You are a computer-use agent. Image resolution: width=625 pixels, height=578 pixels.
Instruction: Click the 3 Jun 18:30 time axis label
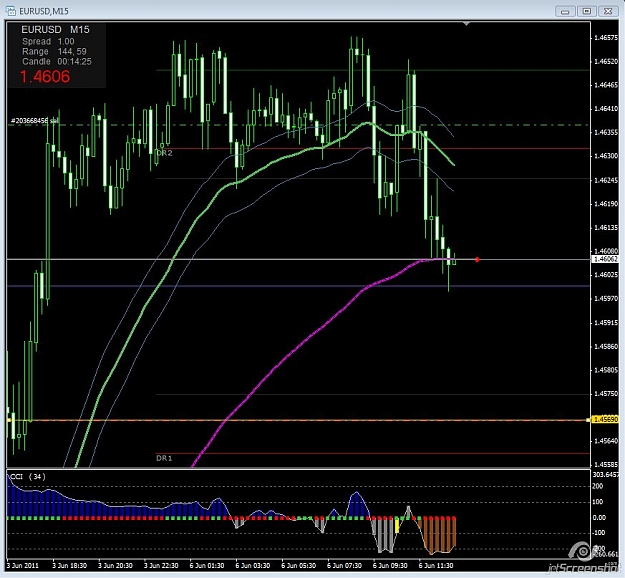coord(70,566)
